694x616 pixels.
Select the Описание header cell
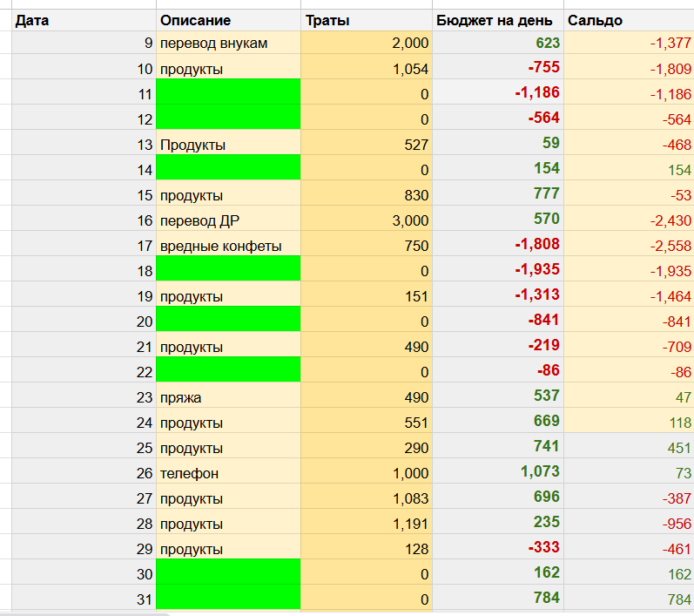tap(228, 20)
